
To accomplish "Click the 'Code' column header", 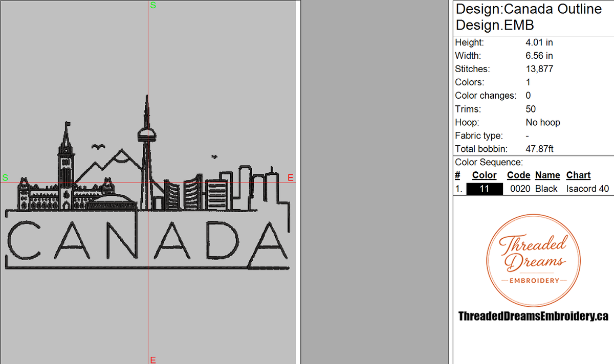I will click(519, 175).
